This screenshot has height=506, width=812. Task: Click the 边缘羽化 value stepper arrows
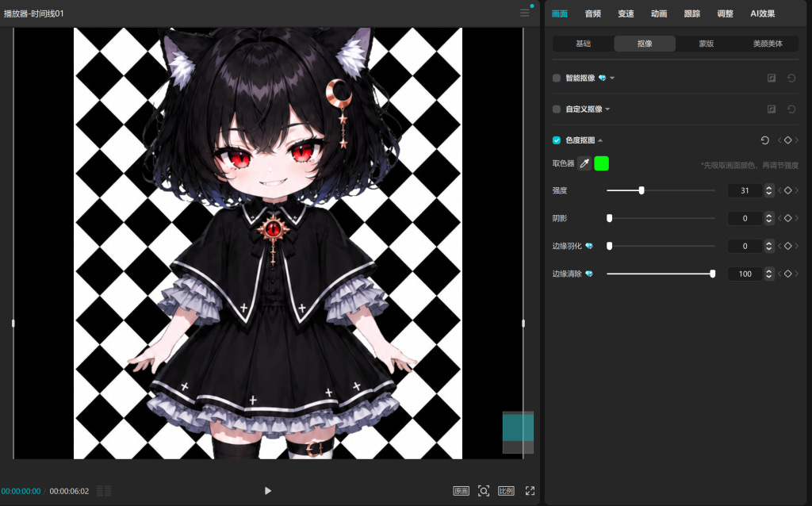tap(769, 246)
